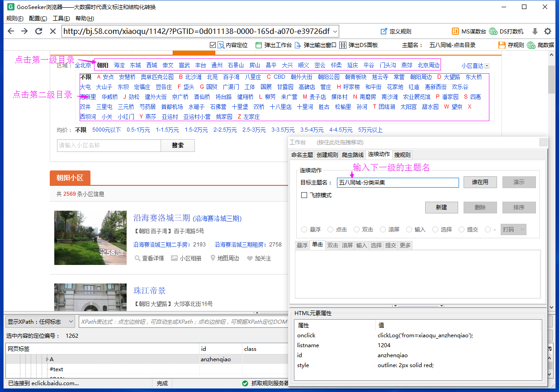
Task: Open 定义规则 from the toolbar
Action: point(396,31)
